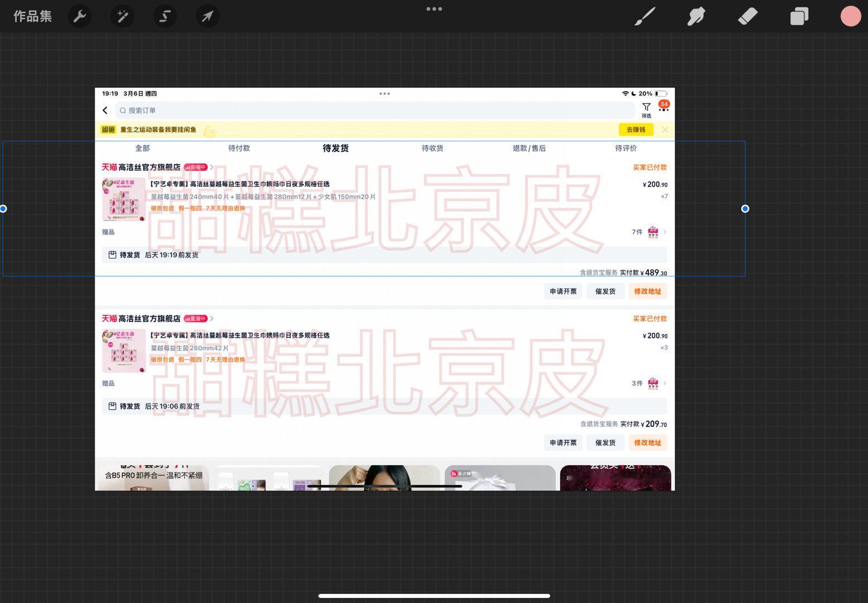Open the Adjustments magic wand menu
The image size is (868, 603).
pos(122,16)
